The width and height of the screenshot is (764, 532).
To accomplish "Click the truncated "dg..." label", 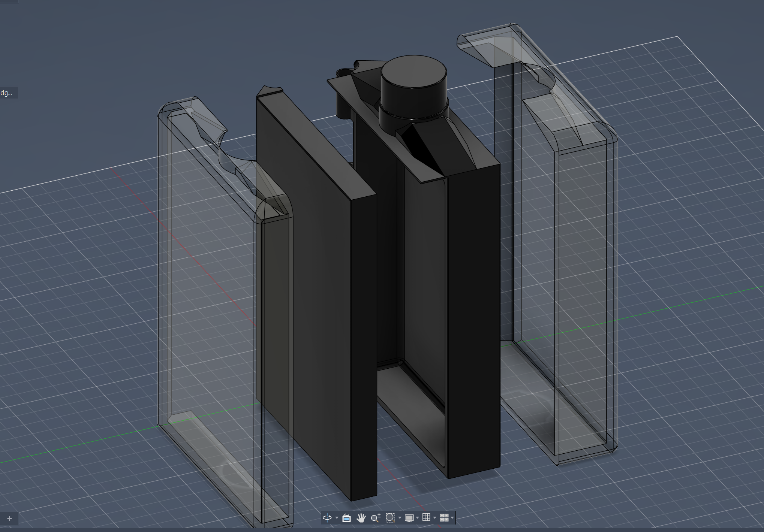I will coord(7,93).
